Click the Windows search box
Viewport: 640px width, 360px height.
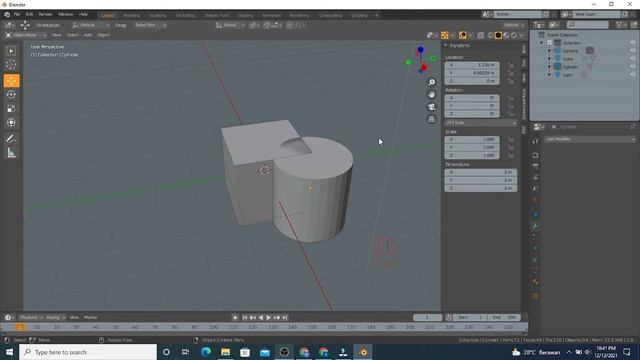point(88,352)
